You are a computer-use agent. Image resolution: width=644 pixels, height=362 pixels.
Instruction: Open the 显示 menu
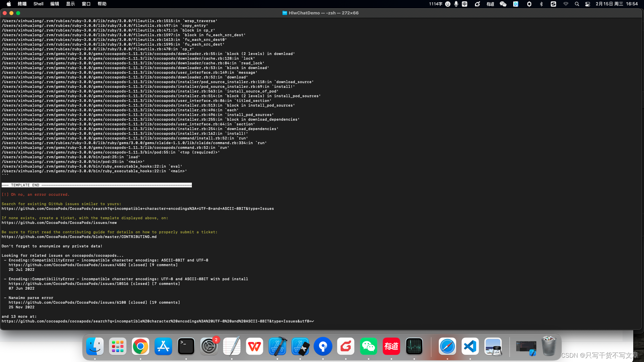(x=70, y=4)
